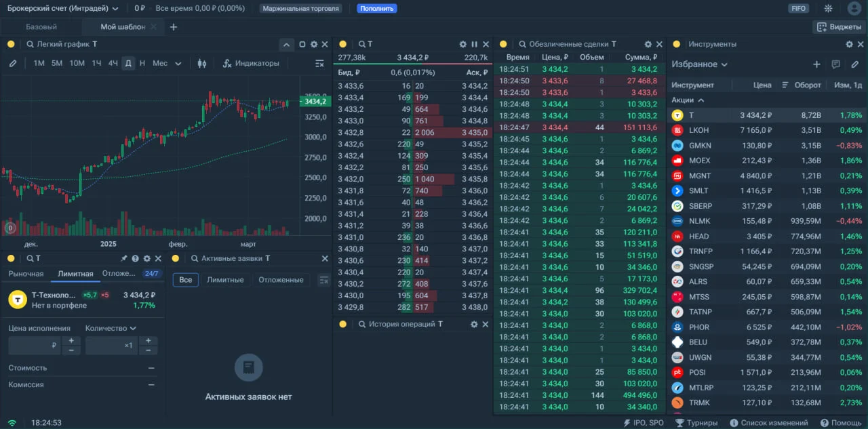
Task: Toggle the FIFO mode badge
Action: tap(798, 9)
